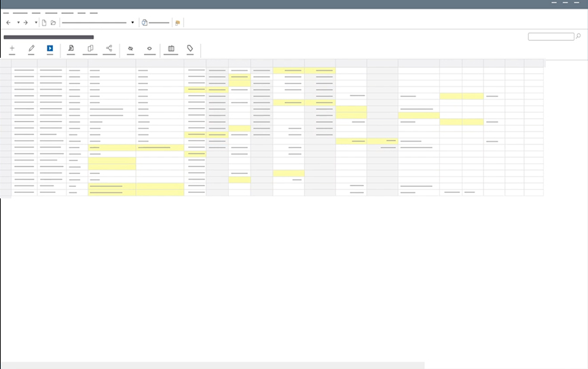Screen dimensions: 588x369
Task: Click the blue documents icon in top toolbar
Action: point(145,22)
